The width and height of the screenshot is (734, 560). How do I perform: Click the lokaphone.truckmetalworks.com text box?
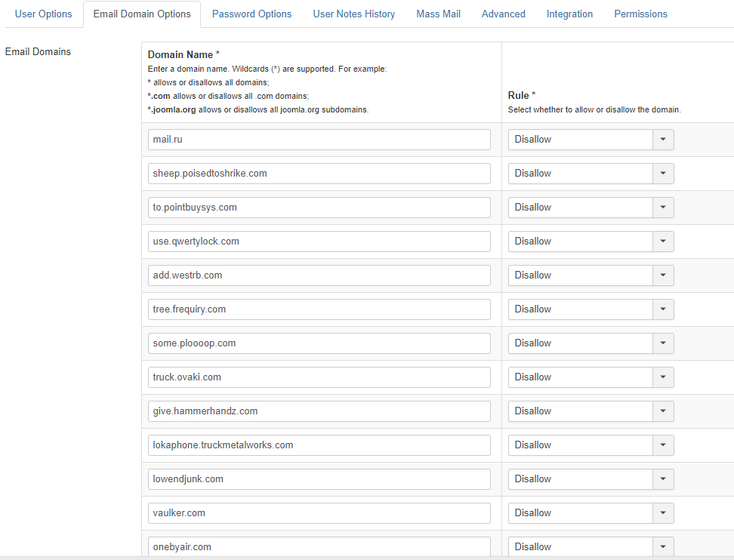tap(319, 445)
